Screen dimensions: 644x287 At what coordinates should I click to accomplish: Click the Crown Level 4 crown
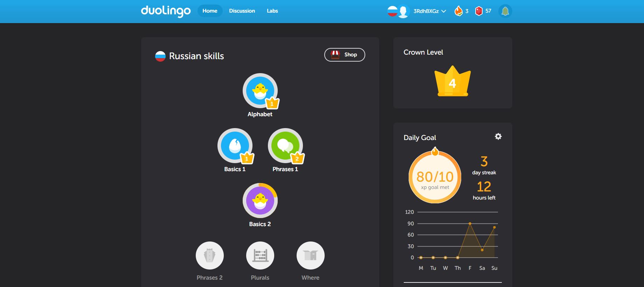pyautogui.click(x=452, y=81)
